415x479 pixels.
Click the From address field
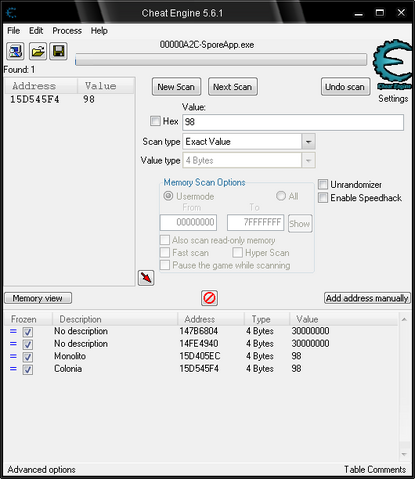188,222
